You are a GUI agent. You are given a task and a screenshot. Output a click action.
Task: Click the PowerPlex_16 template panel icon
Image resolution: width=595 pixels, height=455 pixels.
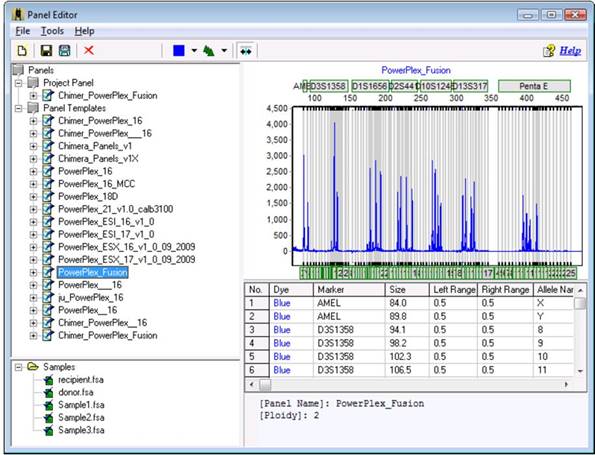(x=48, y=171)
